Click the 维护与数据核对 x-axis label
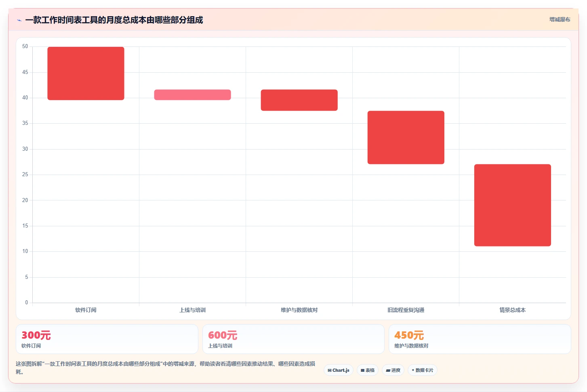The image size is (587, 392). pyautogui.click(x=299, y=310)
